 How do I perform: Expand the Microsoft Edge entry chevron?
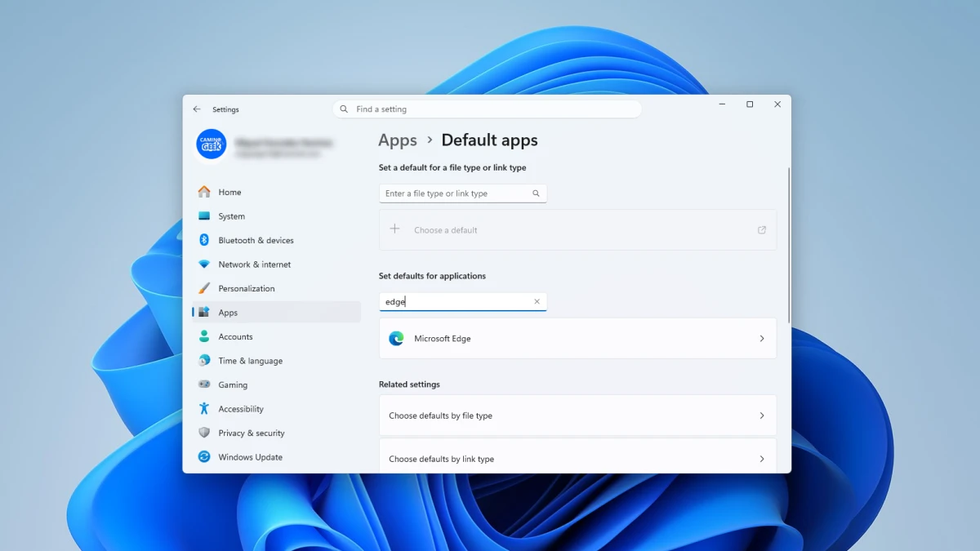click(762, 338)
